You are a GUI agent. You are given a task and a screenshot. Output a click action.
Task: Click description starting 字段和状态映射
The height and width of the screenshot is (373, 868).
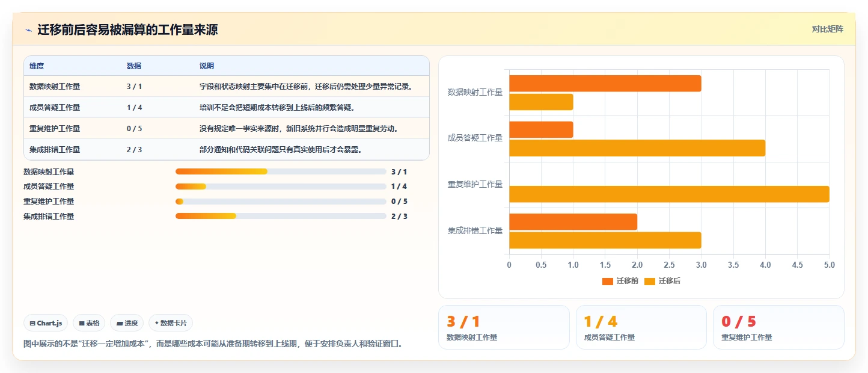(307, 87)
